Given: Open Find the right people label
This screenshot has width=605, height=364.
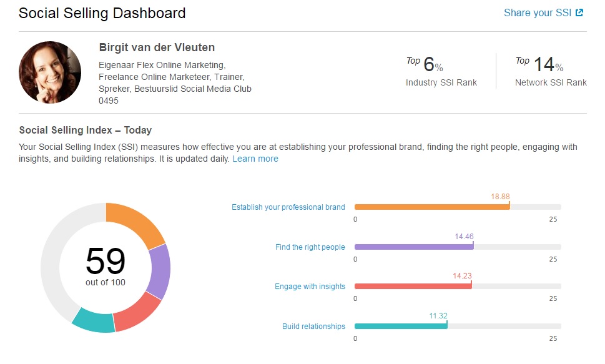Looking at the screenshot, I should pyautogui.click(x=310, y=247).
